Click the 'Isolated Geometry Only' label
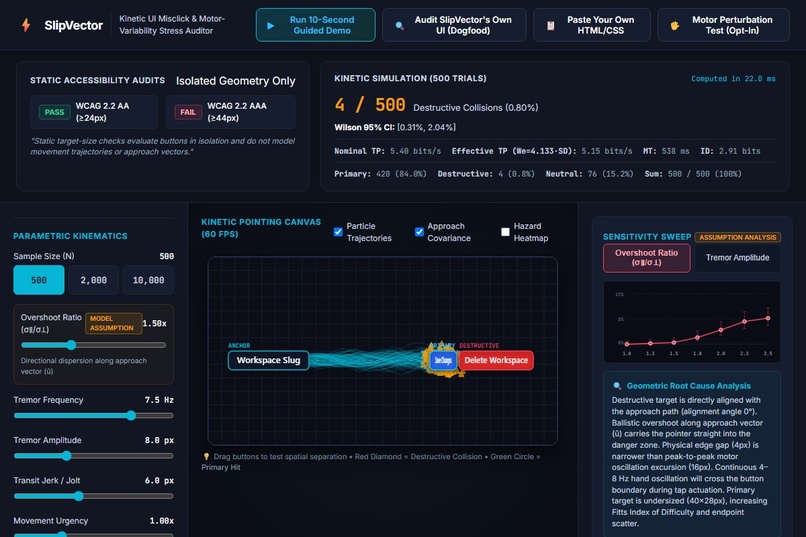This screenshot has height=537, width=806. click(x=235, y=81)
